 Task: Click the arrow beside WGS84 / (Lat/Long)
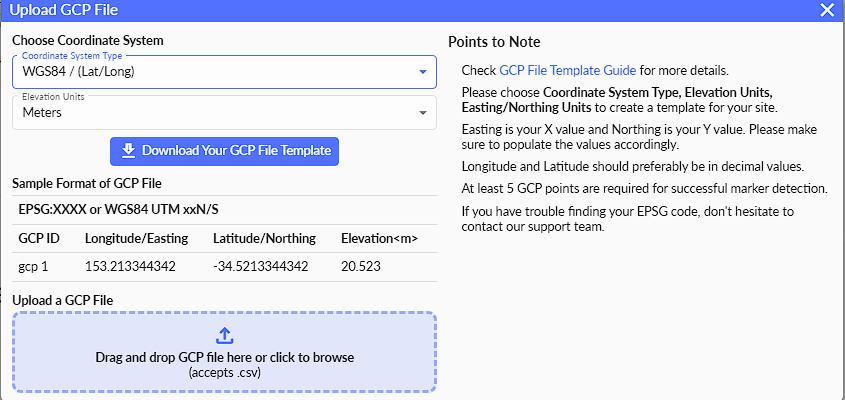[423, 72]
